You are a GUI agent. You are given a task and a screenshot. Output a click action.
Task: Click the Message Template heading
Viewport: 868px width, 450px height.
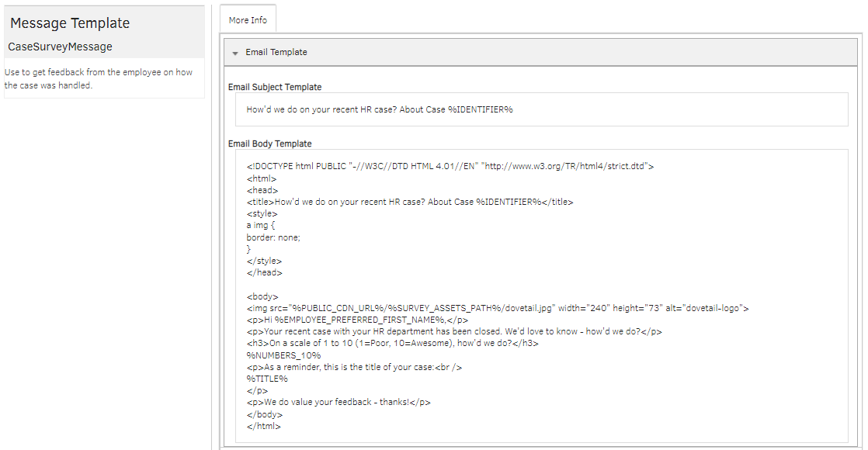(70, 23)
